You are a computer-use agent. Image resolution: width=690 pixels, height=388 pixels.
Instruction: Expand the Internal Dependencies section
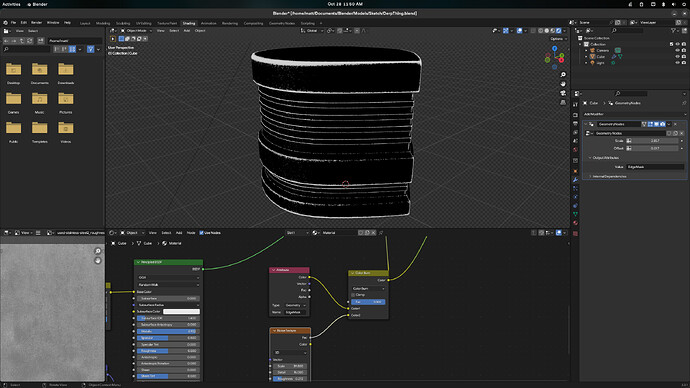[x=609, y=176]
